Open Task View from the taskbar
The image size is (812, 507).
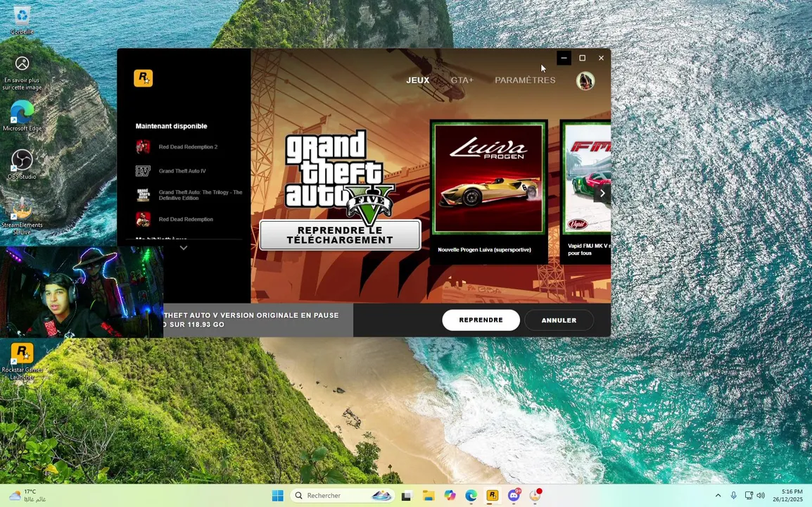407,496
